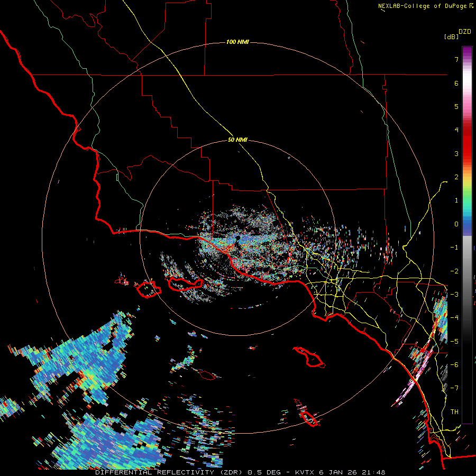Viewport: 476px width, 476px height.
Task: Select the -3 dB scale value
Action: click(x=454, y=295)
